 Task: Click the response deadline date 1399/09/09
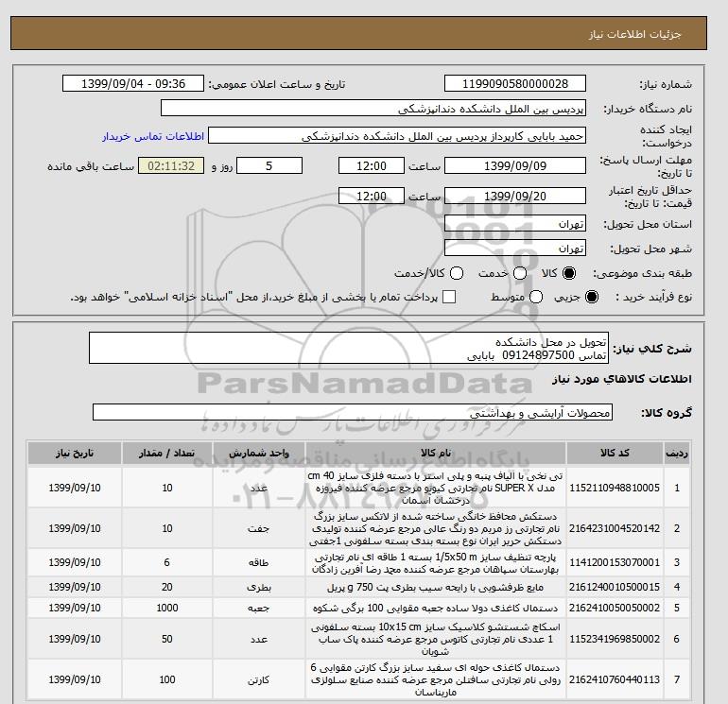pyautogui.click(x=515, y=165)
